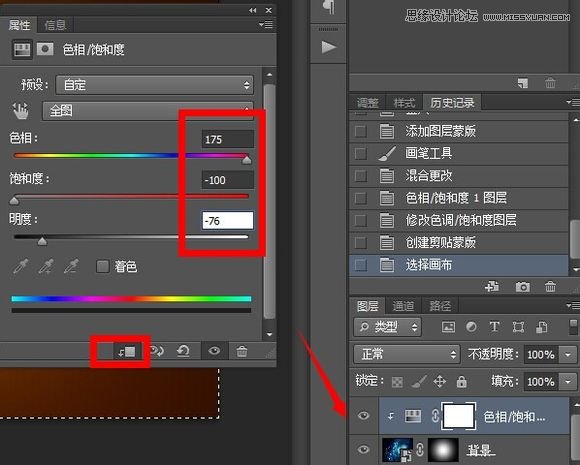Clip adjustment to layer below icon
This screenshot has width=580, height=465.
127,351
